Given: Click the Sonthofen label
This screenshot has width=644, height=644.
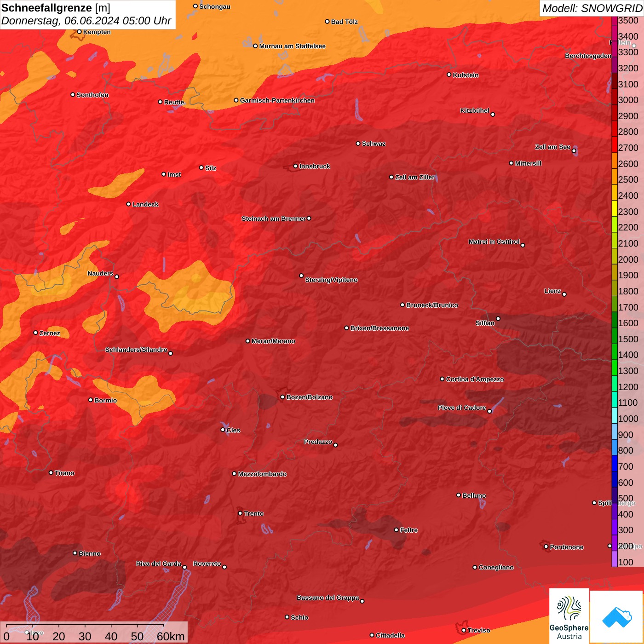Looking at the screenshot, I should tap(92, 95).
